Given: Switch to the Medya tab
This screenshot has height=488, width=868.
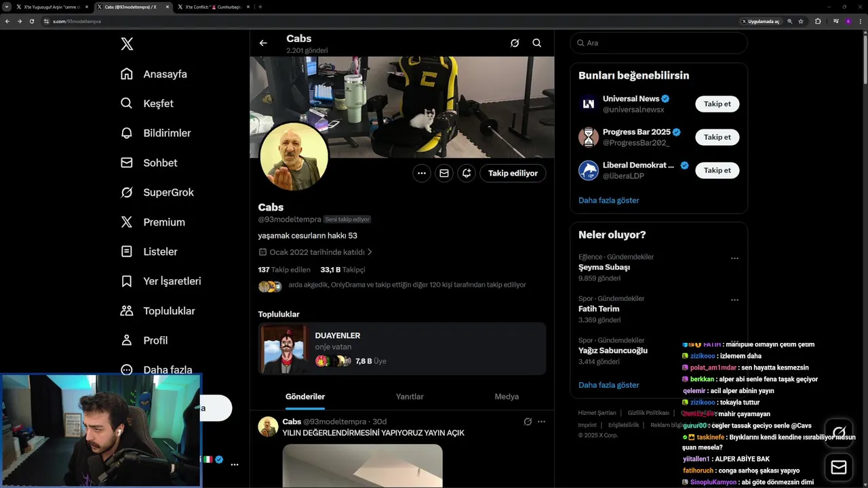Looking at the screenshot, I should [x=507, y=396].
